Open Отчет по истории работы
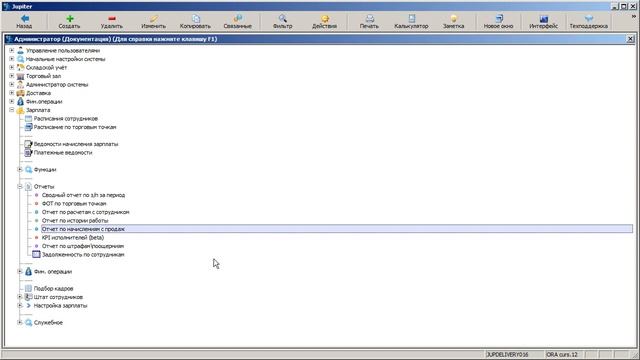This screenshot has width=640, height=360. [x=75, y=221]
